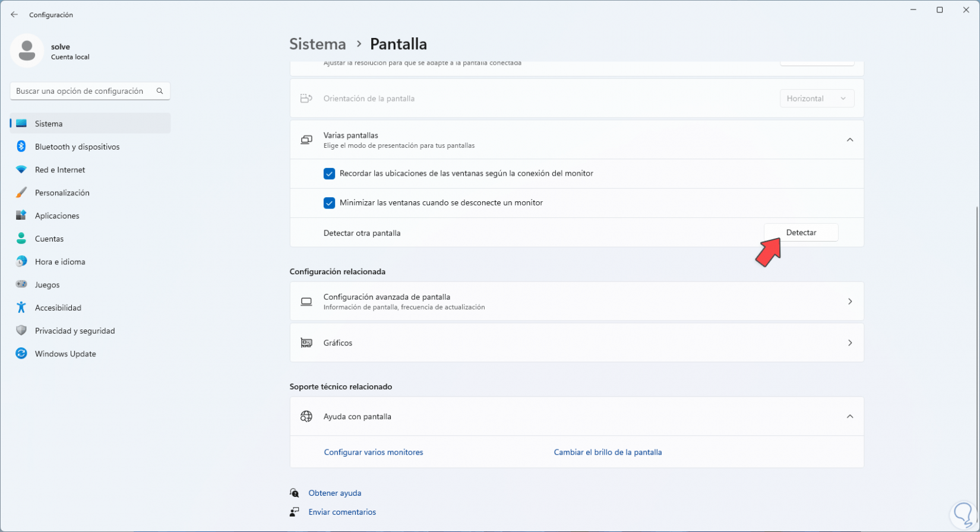Click the Buscar una opción de configuración field
The width and height of the screenshot is (980, 532).
click(x=83, y=91)
